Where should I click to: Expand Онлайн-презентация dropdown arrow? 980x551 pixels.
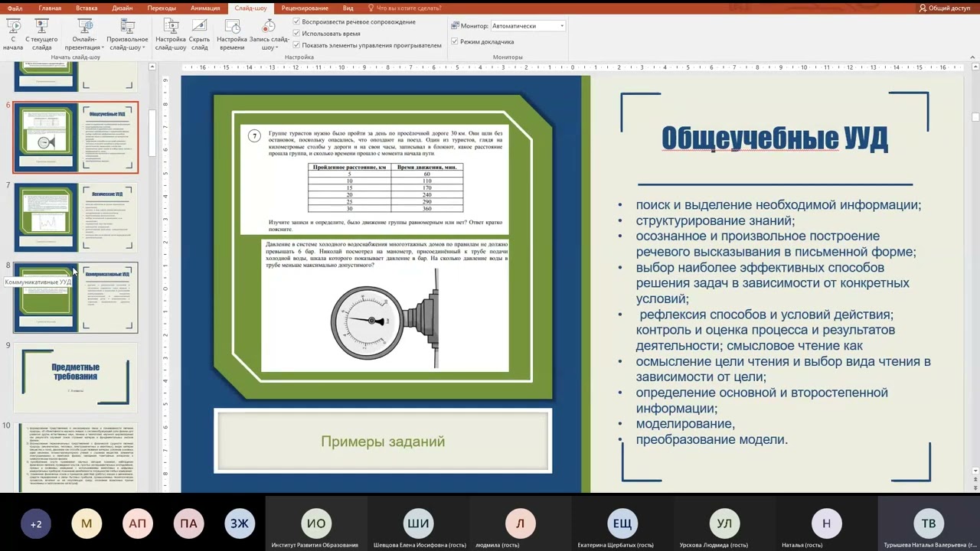[102, 47]
